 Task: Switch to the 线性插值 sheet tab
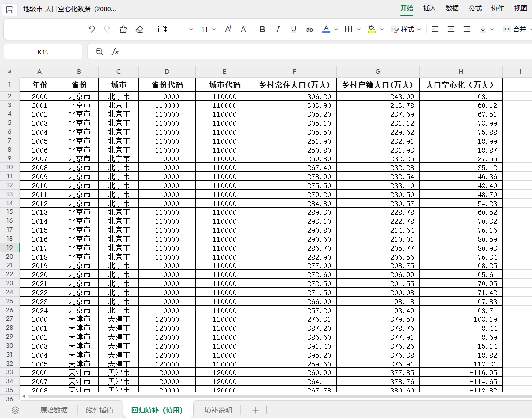point(99,410)
